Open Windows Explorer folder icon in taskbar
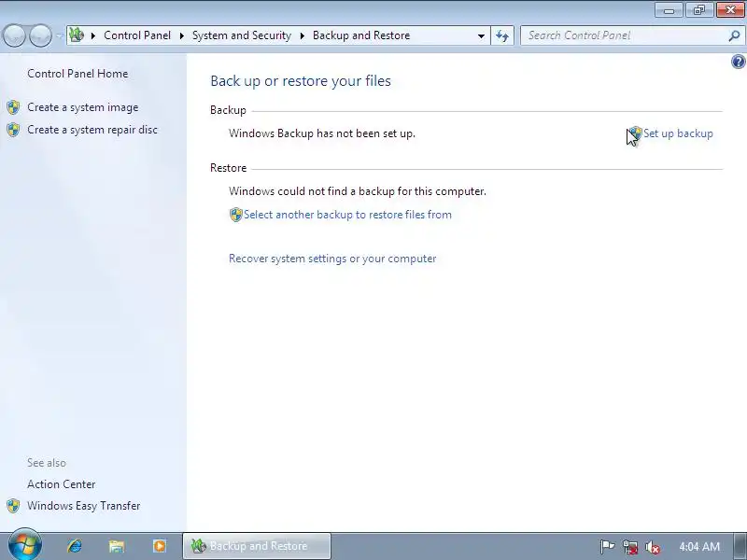Screen dimensions: 747x560 tap(117, 546)
